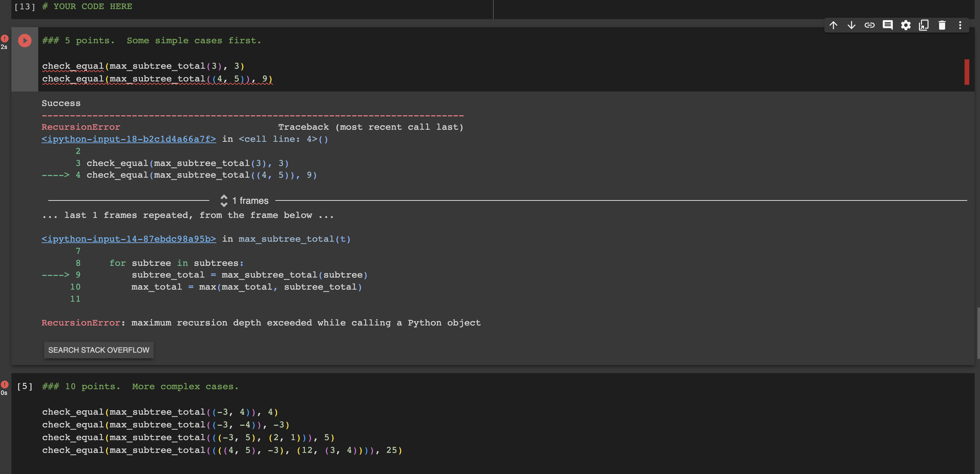Run the failing test cell
This screenshot has height=474, width=980.
pyautogui.click(x=24, y=40)
